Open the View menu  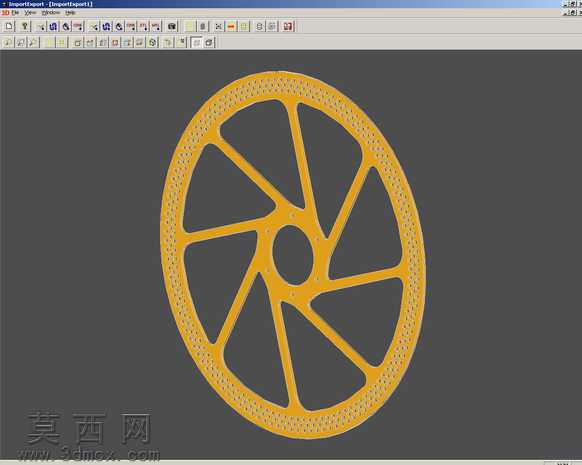point(30,13)
